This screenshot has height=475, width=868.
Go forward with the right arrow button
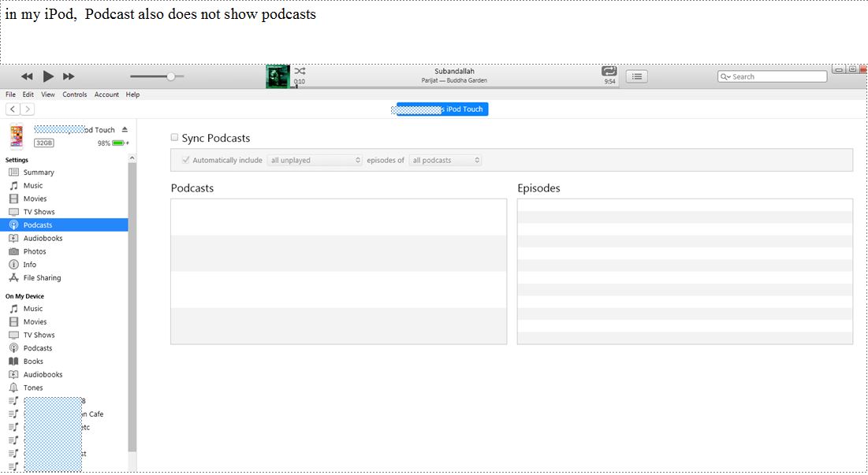pos(27,109)
